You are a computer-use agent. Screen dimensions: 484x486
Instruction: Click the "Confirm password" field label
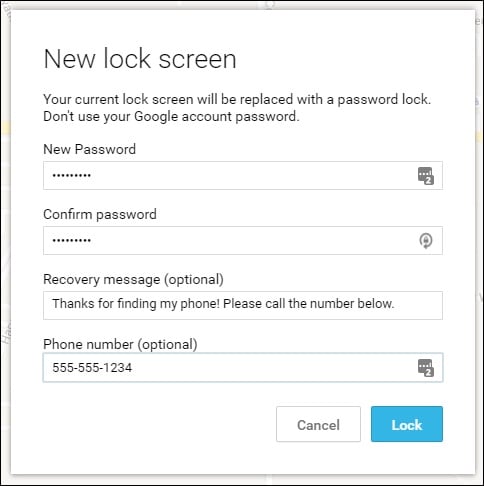click(100, 214)
